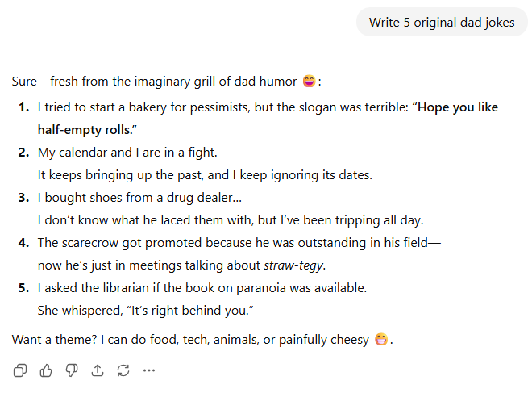The height and width of the screenshot is (393, 532).
Task: Click the grinning emoji after 'painfully cheesy'
Action: [382, 340]
